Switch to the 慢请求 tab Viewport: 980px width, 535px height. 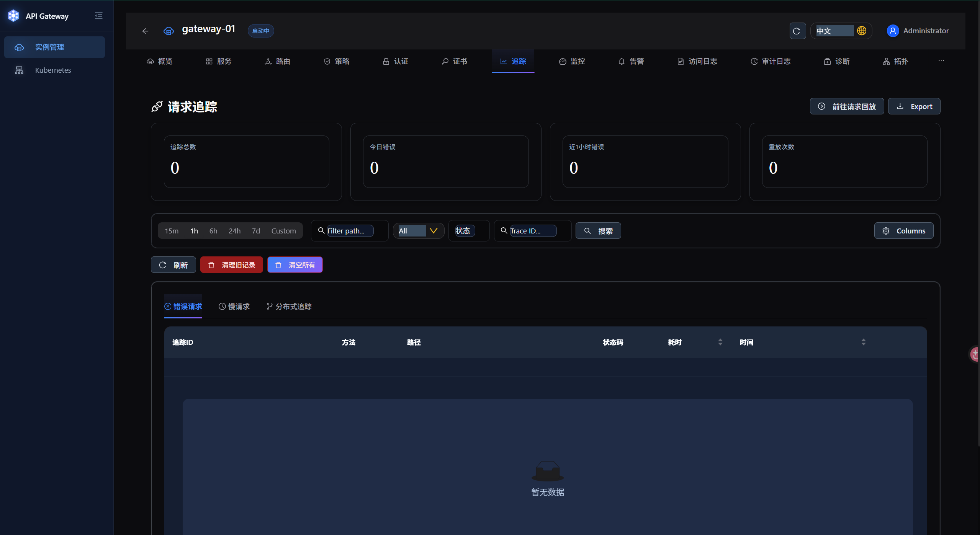(234, 307)
